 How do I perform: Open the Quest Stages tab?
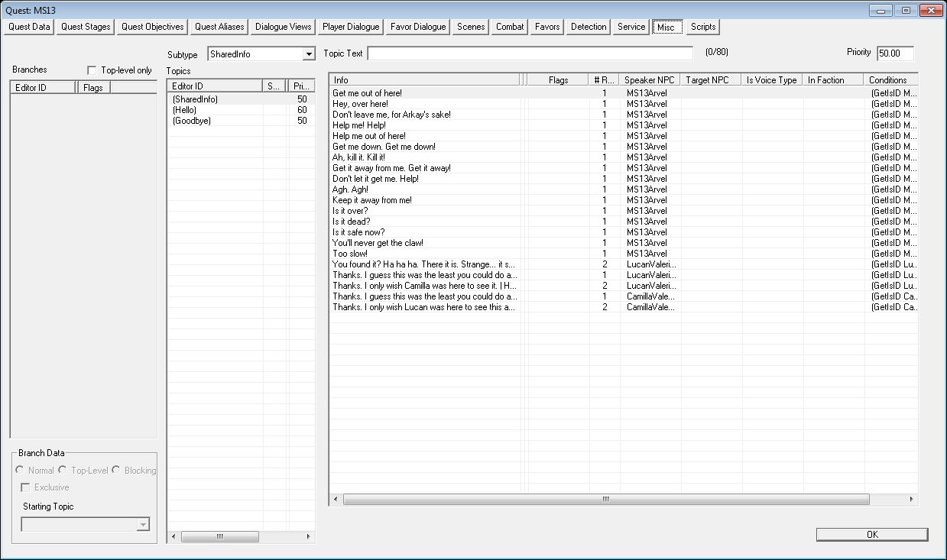tap(86, 27)
